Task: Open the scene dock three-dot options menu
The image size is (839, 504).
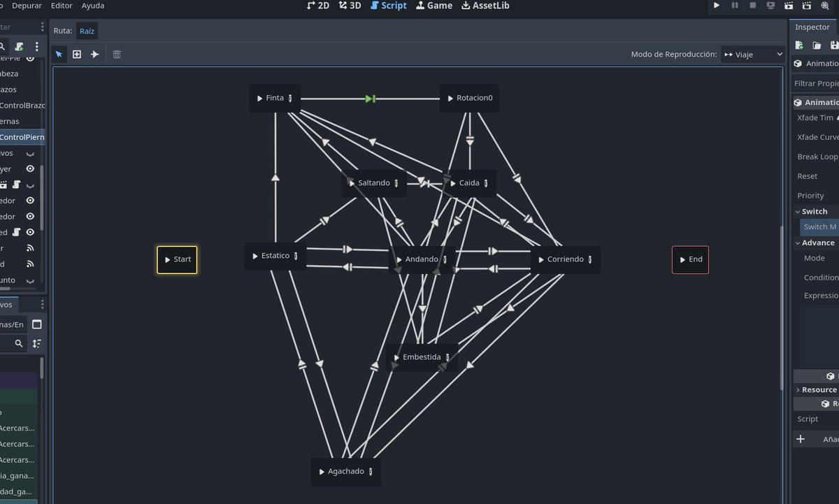Action: (x=37, y=46)
